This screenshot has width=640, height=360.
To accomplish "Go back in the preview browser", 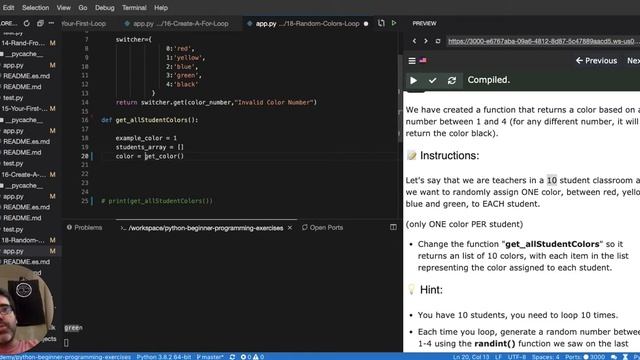I will 414,41.
